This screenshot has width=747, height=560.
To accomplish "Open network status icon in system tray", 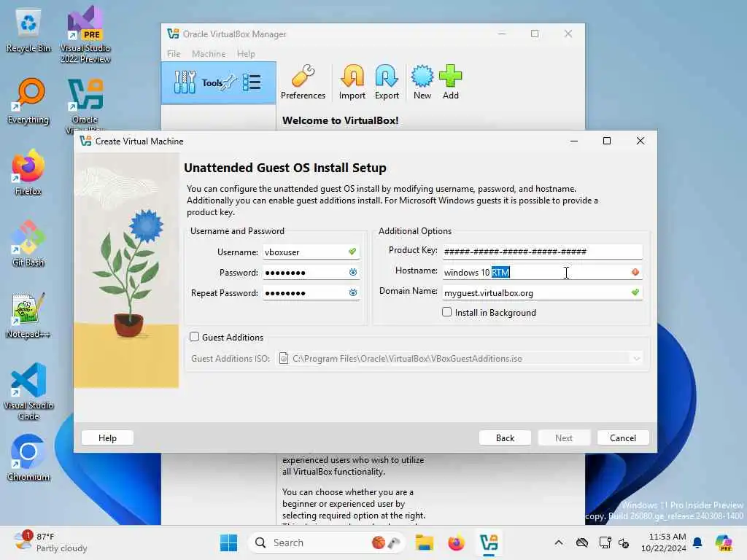I will tap(605, 542).
